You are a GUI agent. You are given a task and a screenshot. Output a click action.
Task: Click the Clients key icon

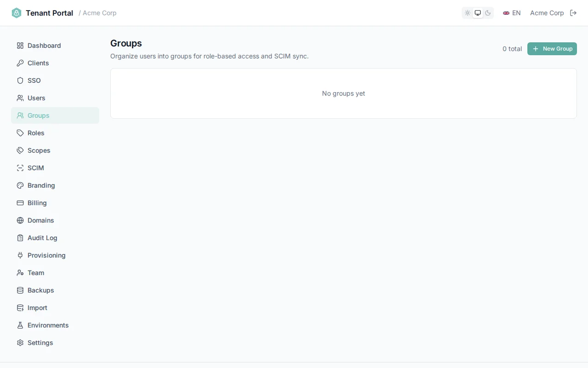click(x=20, y=63)
